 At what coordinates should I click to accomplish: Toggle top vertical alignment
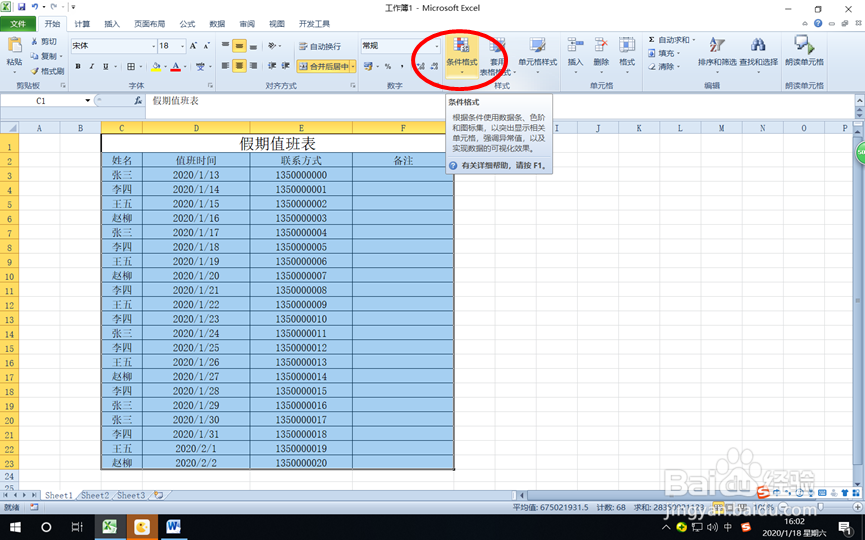pos(225,46)
